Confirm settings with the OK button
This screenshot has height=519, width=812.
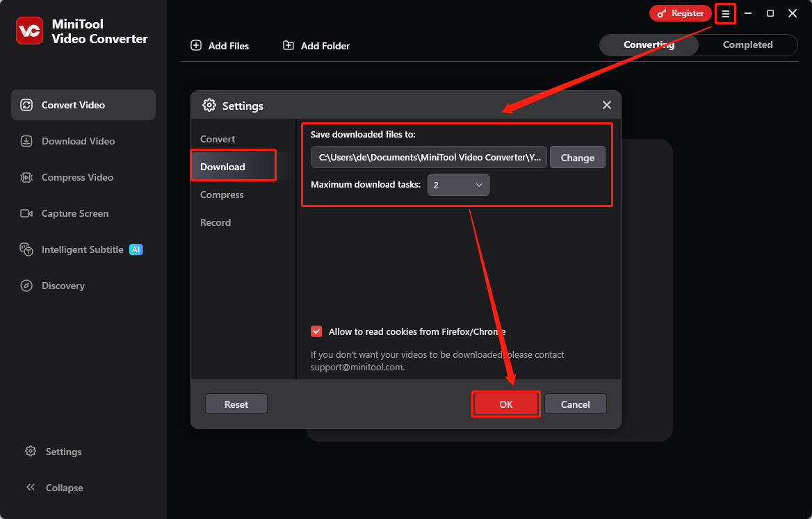point(505,404)
